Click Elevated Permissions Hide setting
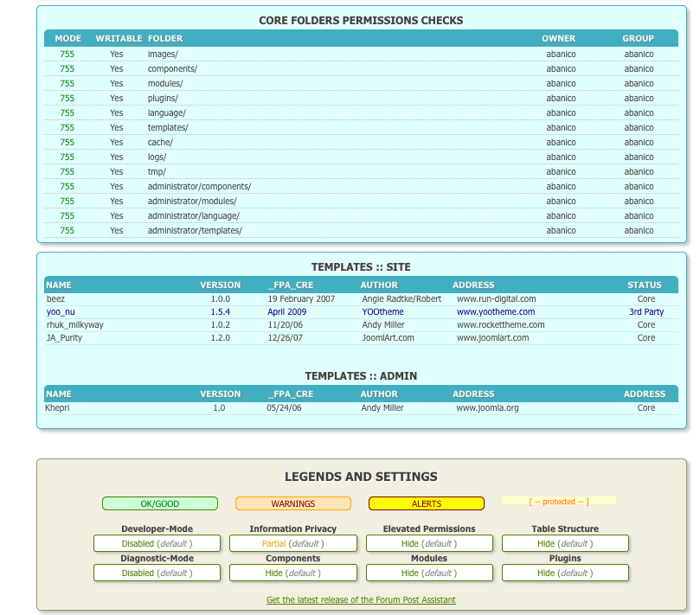Screen dimensions: 700x615 429,543
